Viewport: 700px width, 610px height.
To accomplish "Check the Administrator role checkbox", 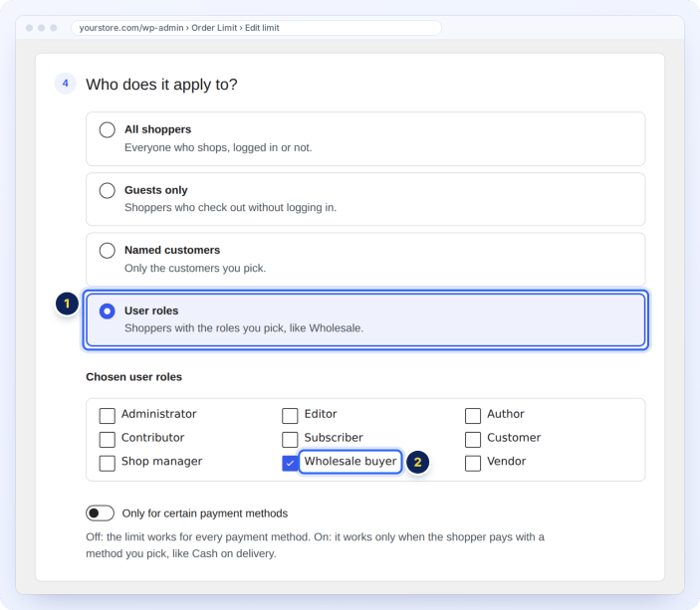I will (108, 415).
